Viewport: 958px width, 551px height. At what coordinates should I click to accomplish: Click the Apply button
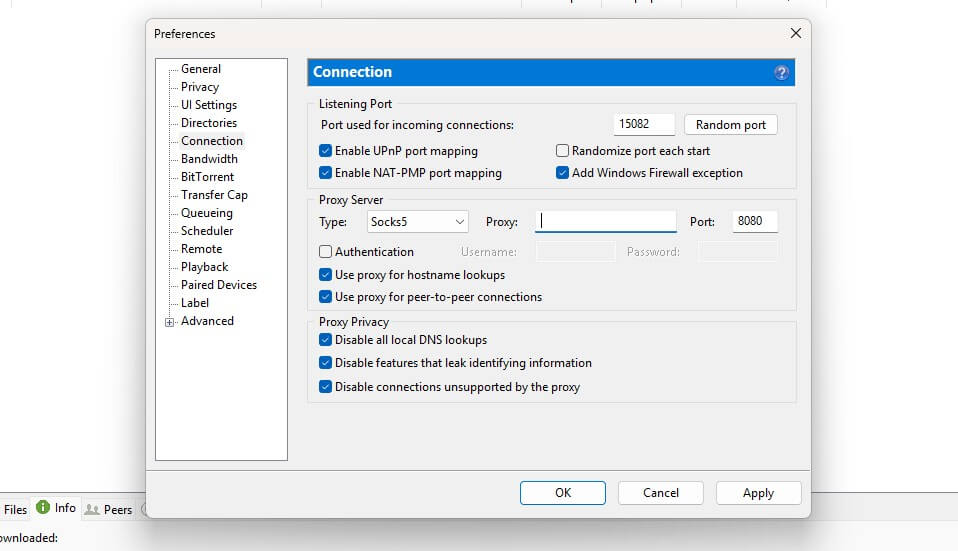758,493
